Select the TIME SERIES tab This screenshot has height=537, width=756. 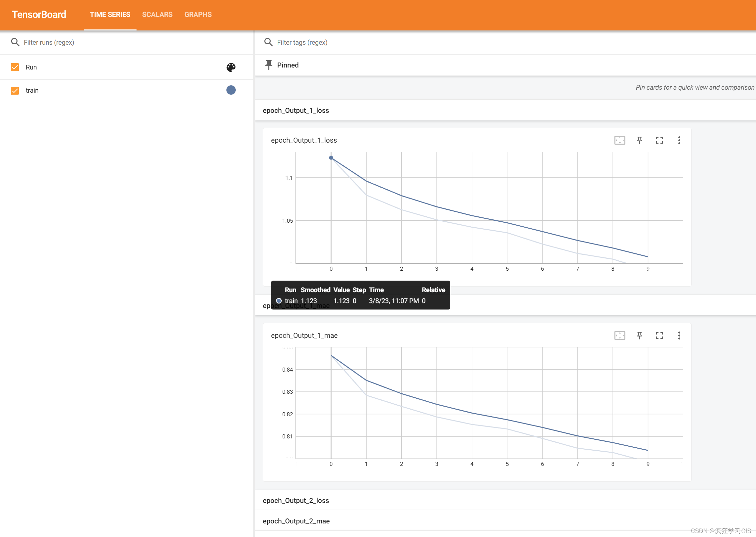pyautogui.click(x=110, y=14)
